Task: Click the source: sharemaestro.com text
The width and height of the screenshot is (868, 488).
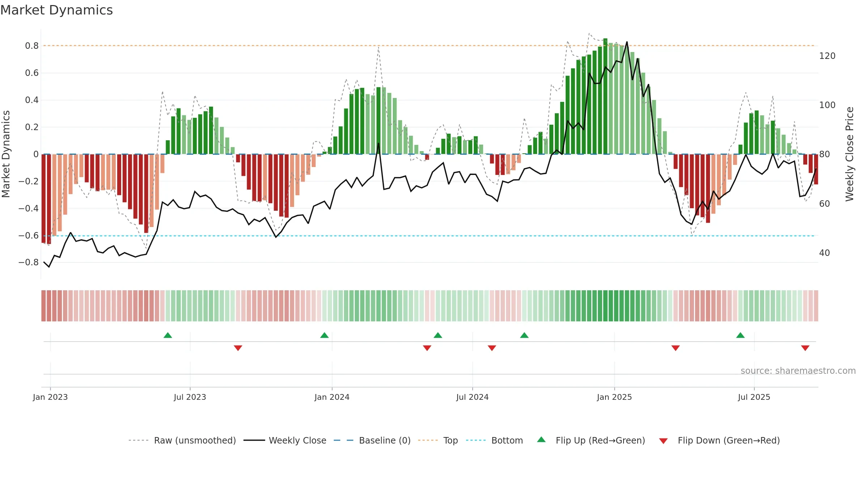Action: pos(798,371)
